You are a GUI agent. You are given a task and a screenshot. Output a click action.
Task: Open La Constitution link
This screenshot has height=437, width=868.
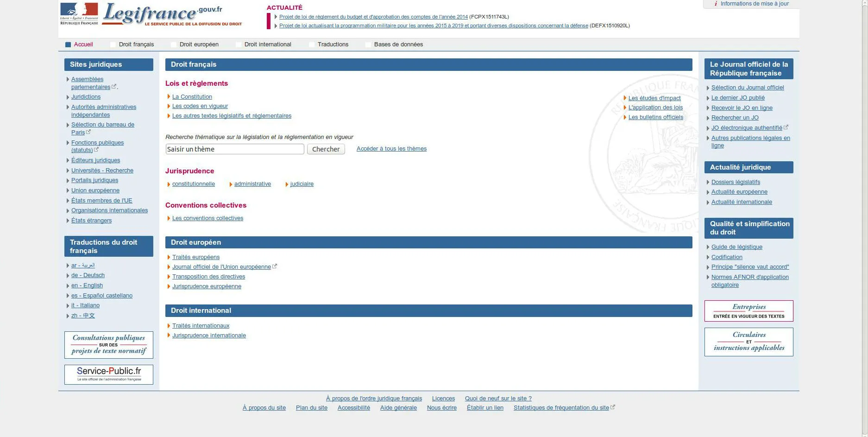point(192,97)
